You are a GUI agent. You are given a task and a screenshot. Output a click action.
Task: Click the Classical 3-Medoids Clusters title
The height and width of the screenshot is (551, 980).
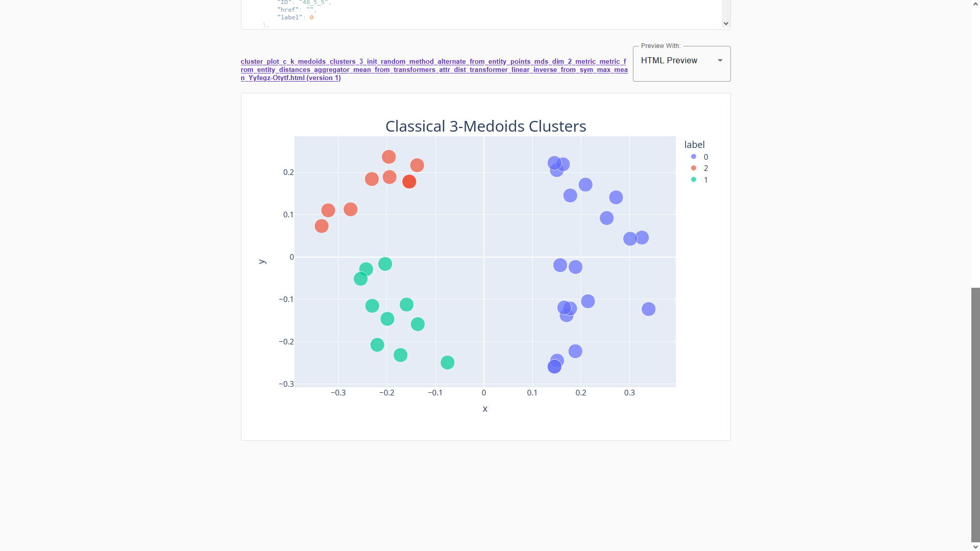(x=485, y=126)
